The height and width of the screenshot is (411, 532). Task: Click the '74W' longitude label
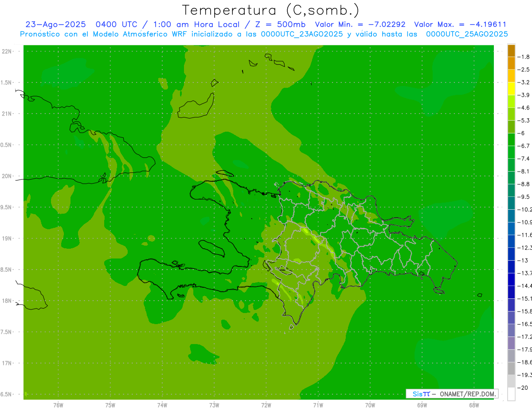pyautogui.click(x=162, y=405)
